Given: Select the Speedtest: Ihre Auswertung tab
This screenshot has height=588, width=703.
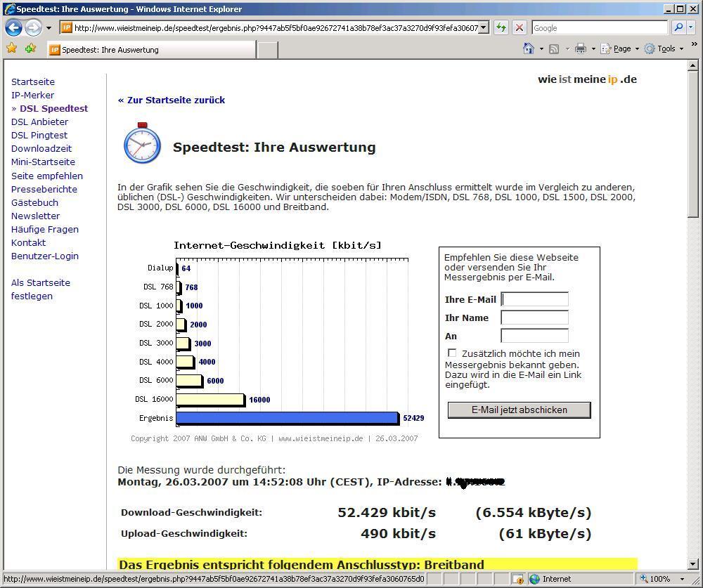Looking at the screenshot, I should [152, 50].
